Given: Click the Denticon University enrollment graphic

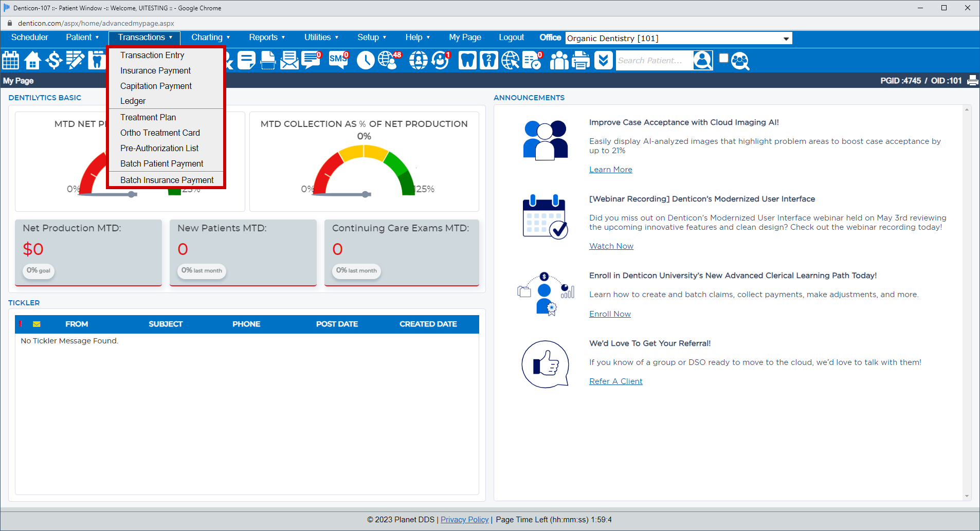Looking at the screenshot, I should pyautogui.click(x=546, y=294).
